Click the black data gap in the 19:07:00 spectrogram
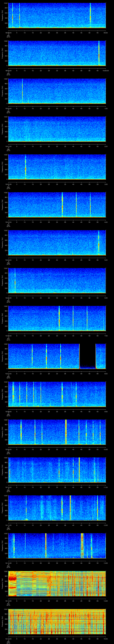 coord(87,356)
